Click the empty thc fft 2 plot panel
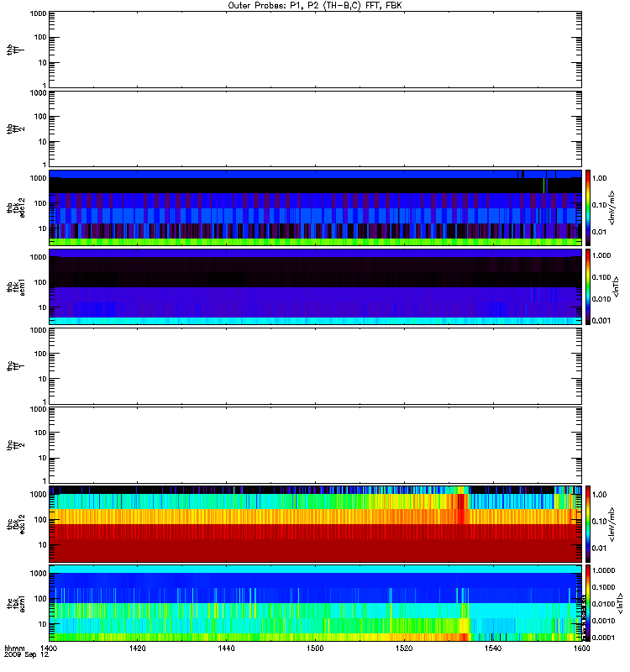 (x=315, y=445)
